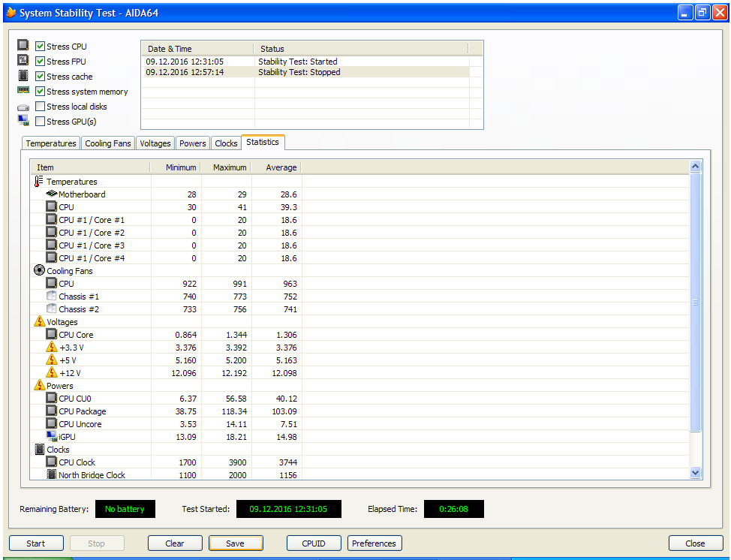Click the disk drive icon beside Stress local disks

click(x=23, y=107)
